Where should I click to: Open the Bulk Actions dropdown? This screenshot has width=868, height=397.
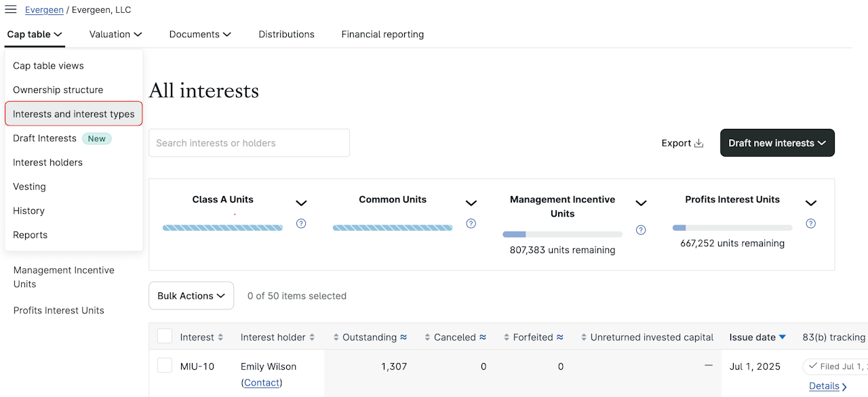[x=191, y=296]
